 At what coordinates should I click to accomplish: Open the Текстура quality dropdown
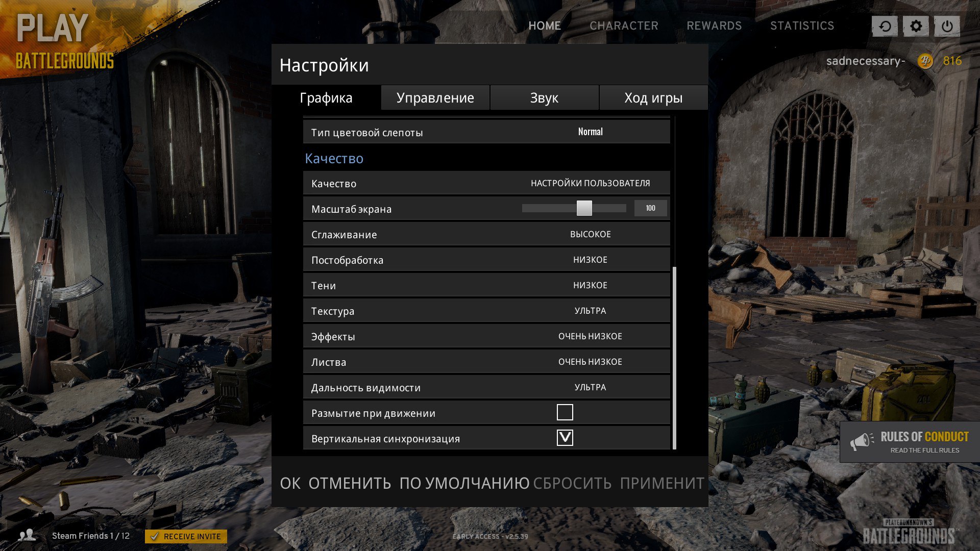tap(590, 311)
